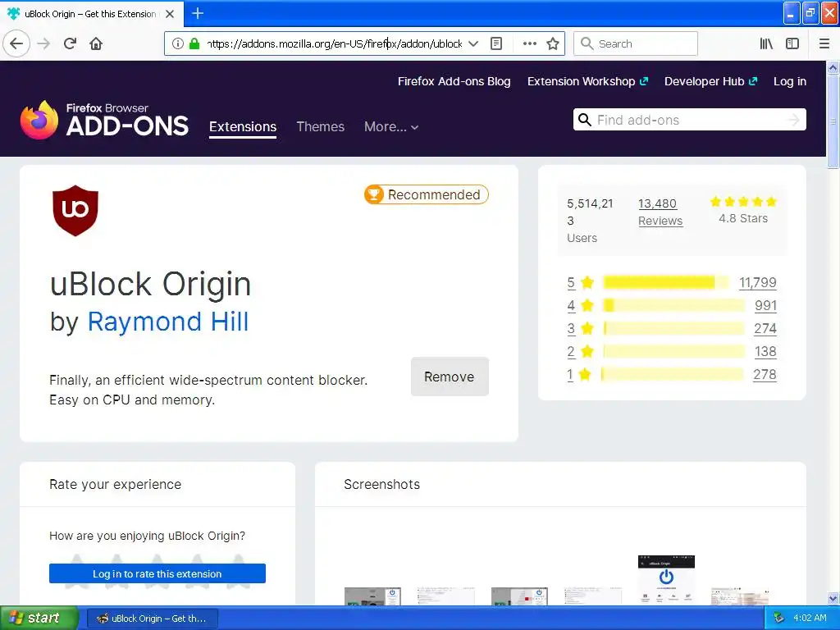Close the uBlock Origin browser tab
Viewport: 840px width, 630px height.
coord(170,14)
